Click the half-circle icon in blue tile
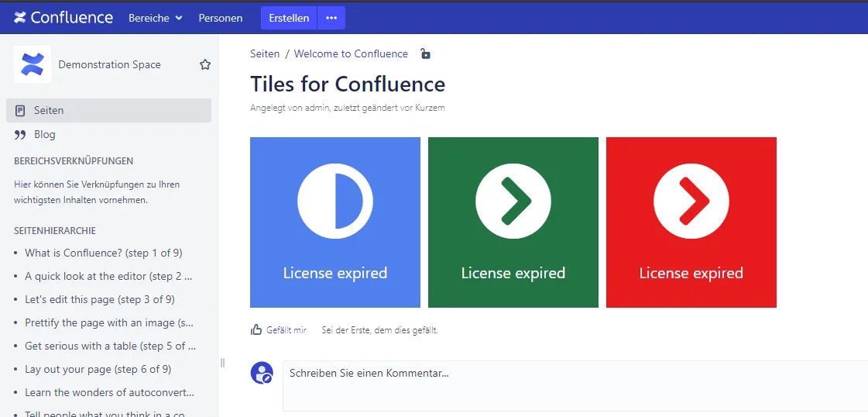 point(335,201)
